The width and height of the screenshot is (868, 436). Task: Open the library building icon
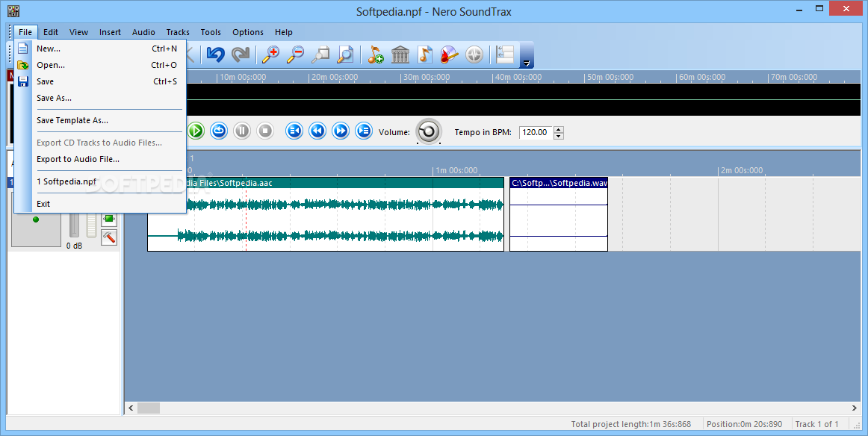(x=400, y=54)
